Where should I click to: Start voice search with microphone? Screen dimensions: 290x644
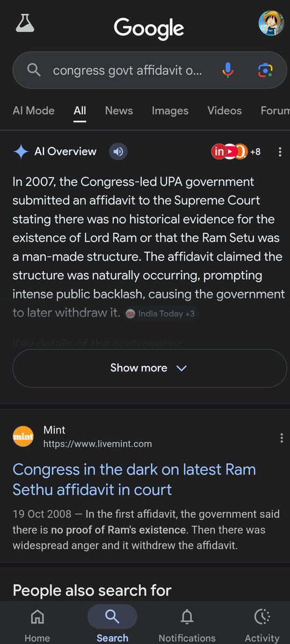click(x=228, y=70)
